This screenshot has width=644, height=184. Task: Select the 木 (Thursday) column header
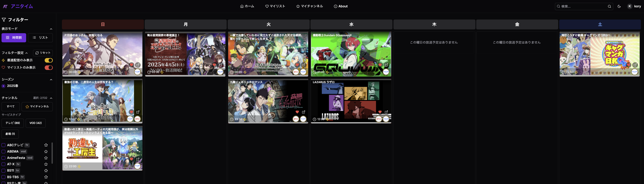[434, 24]
